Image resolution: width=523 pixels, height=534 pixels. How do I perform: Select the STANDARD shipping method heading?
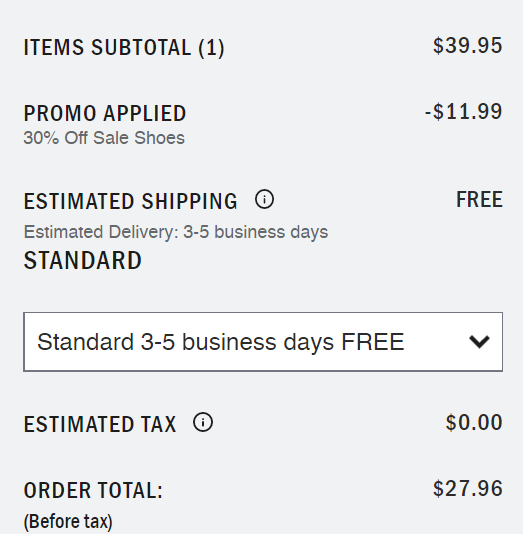82,261
